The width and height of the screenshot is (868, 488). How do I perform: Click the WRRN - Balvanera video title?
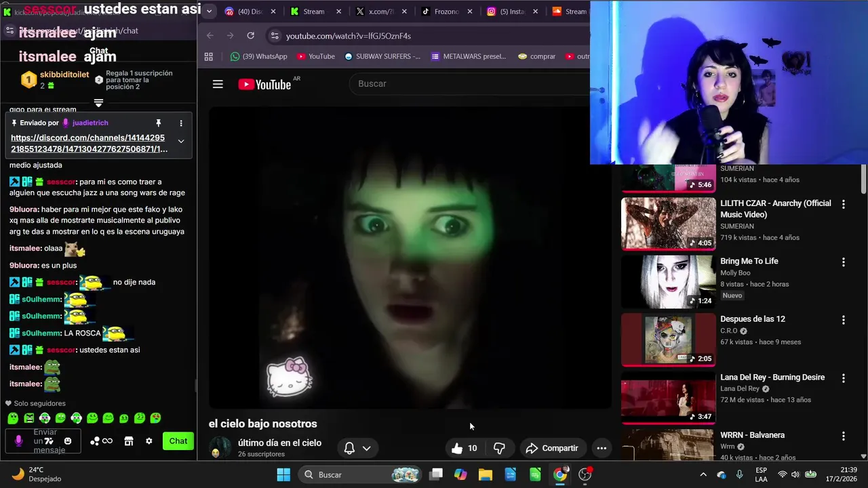click(x=752, y=435)
